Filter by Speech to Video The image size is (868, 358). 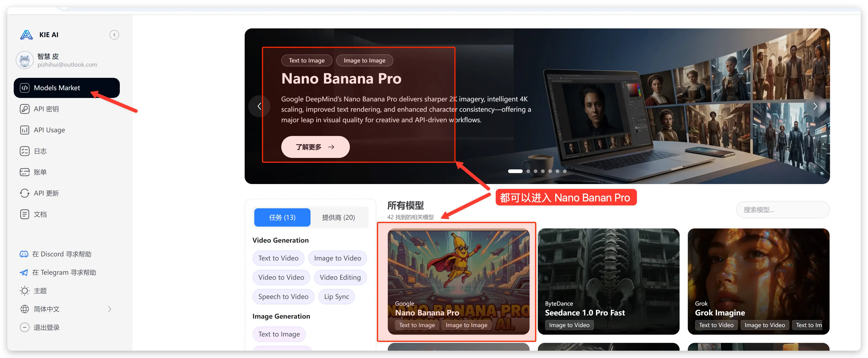coord(283,297)
